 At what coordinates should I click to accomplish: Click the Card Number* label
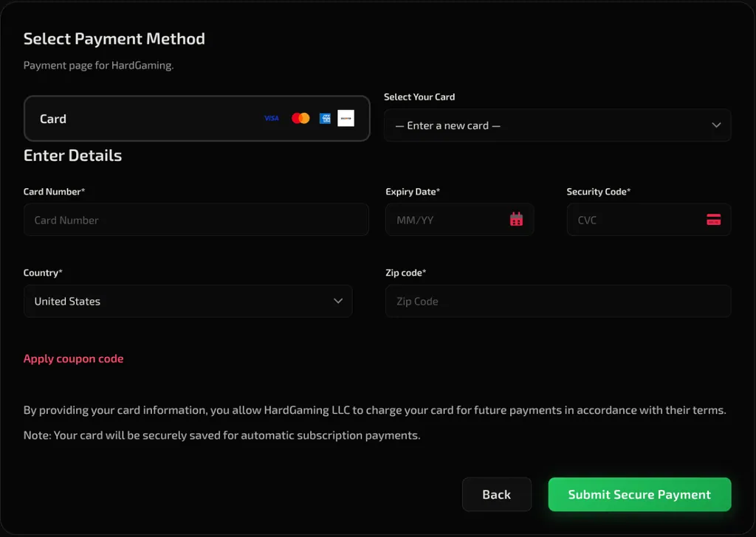54,192
